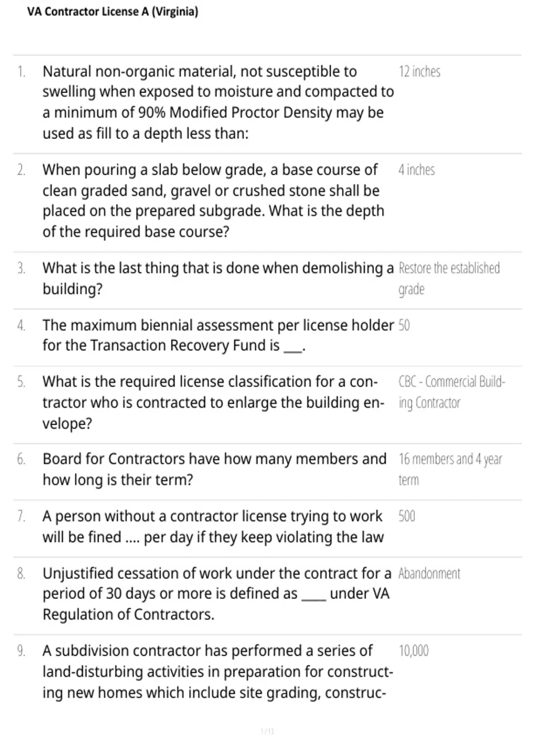Select question 3 about demolishing a building
534x756 pixels.
[x=218, y=278]
